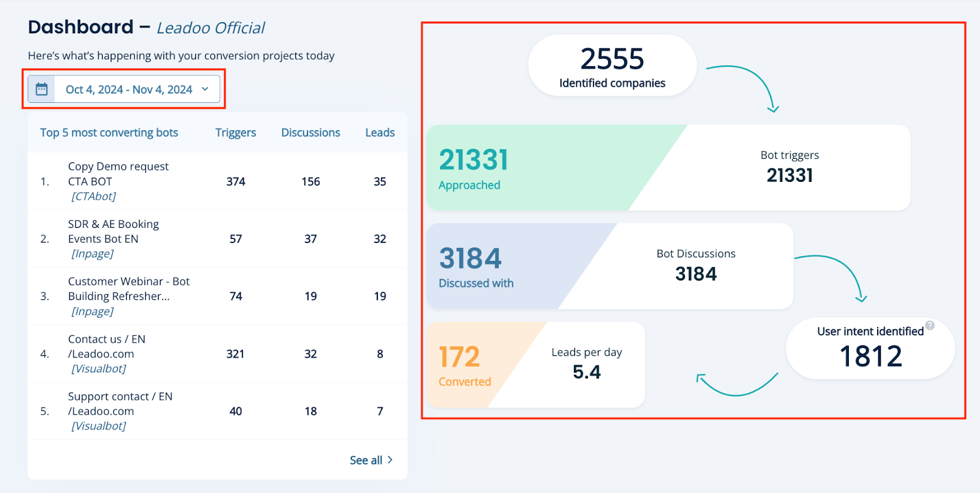Image resolution: width=980 pixels, height=493 pixels.
Task: Open Support contact / EN /Leadoo.com bot
Action: point(217,412)
